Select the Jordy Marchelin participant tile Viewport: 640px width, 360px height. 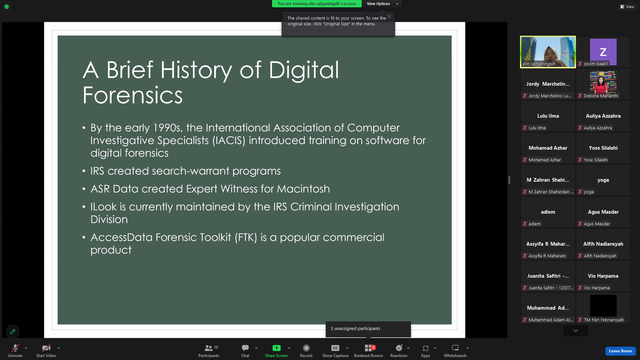(548, 84)
